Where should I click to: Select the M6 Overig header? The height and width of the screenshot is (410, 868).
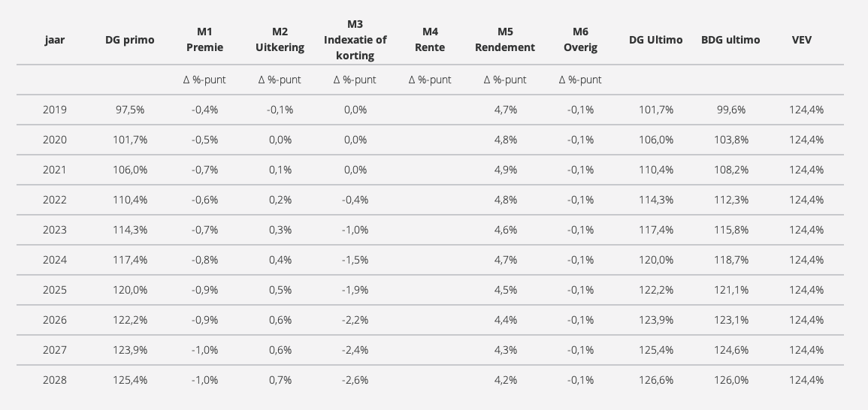click(x=580, y=40)
